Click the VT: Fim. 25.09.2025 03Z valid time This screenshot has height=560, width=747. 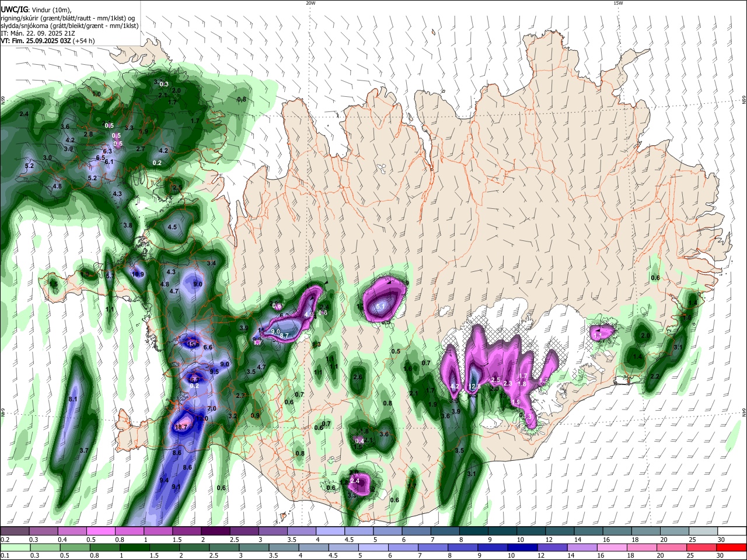(x=36, y=41)
